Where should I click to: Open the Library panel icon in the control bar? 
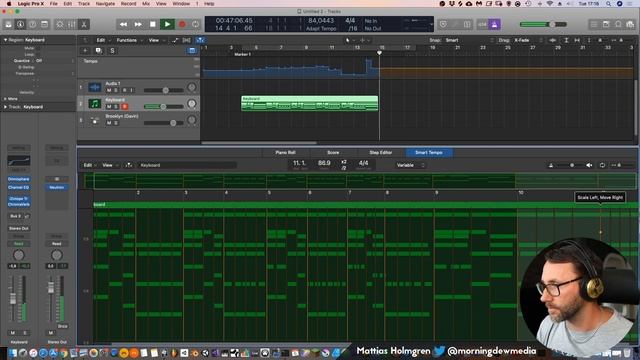(x=8, y=24)
